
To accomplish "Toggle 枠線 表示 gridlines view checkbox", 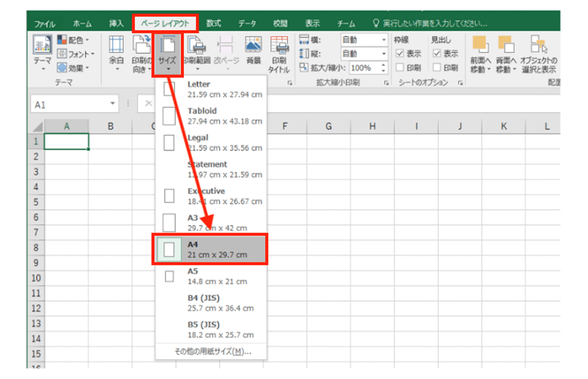I will click(x=400, y=54).
